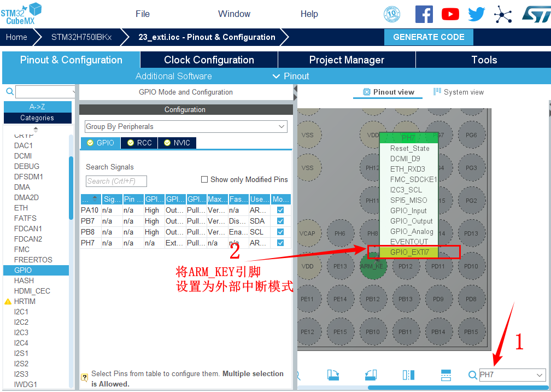Open Group By Peripherals dropdown
The image size is (551, 392).
click(185, 127)
